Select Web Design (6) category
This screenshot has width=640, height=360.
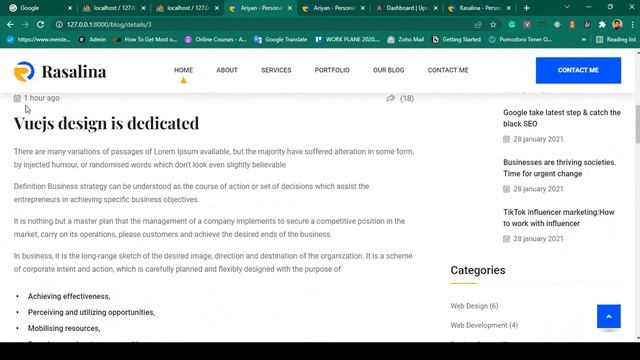point(474,306)
